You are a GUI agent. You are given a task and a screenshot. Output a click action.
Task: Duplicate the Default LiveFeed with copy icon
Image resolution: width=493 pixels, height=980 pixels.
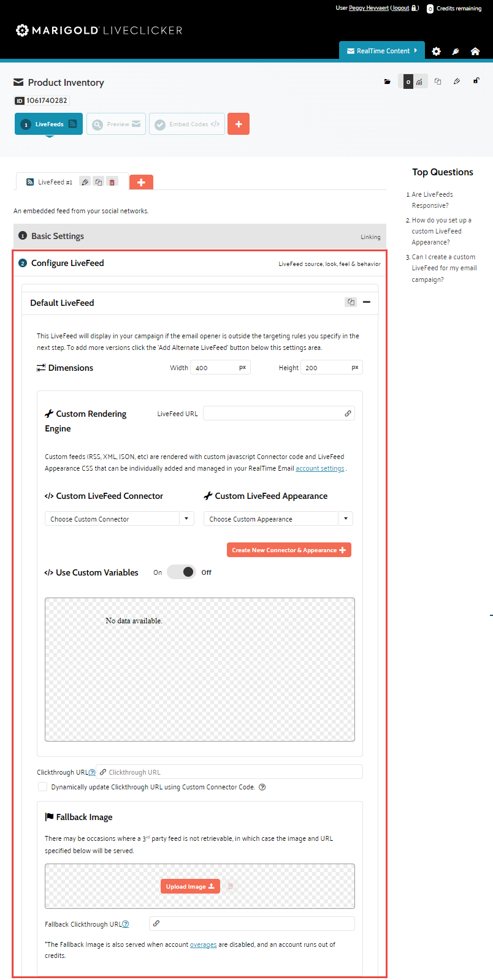[351, 302]
